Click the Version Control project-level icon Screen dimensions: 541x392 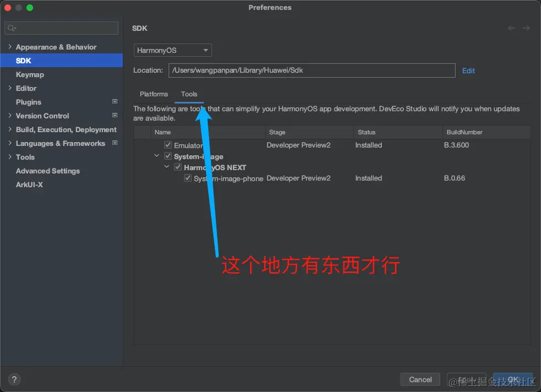point(115,115)
